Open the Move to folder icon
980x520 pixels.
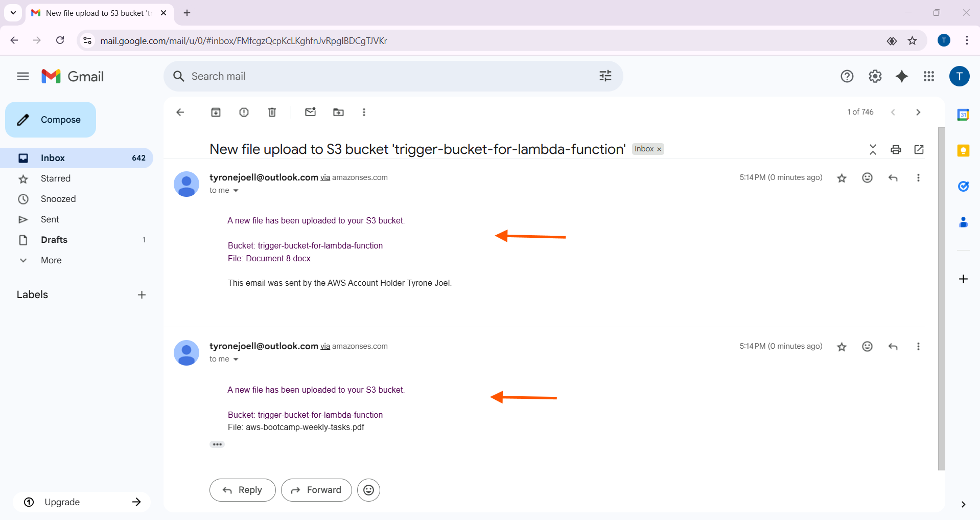coord(338,112)
